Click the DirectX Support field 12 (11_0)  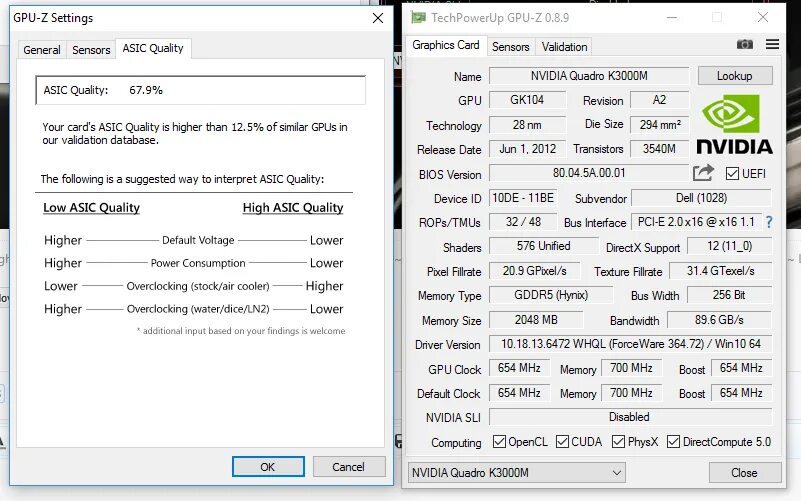(x=729, y=246)
